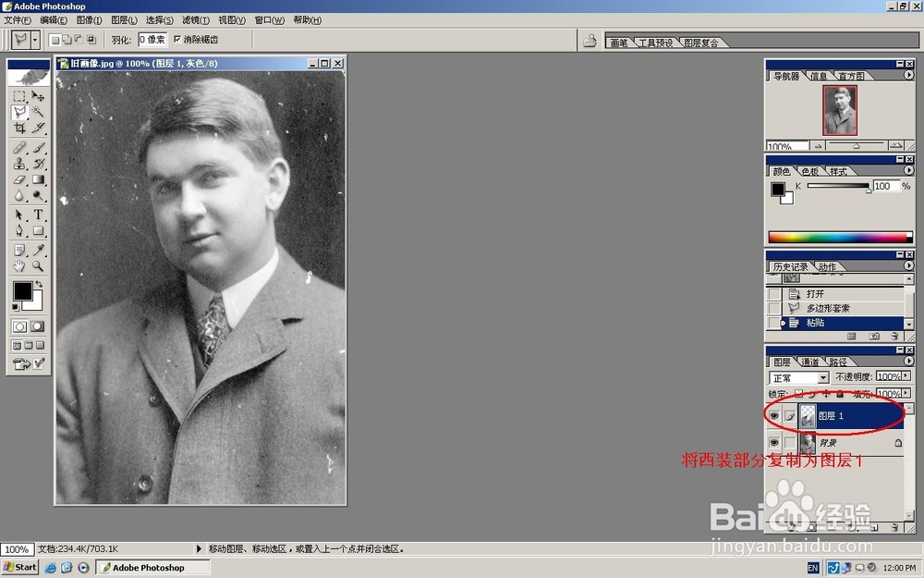
Task: Select the Dodge tool
Action: point(38,195)
